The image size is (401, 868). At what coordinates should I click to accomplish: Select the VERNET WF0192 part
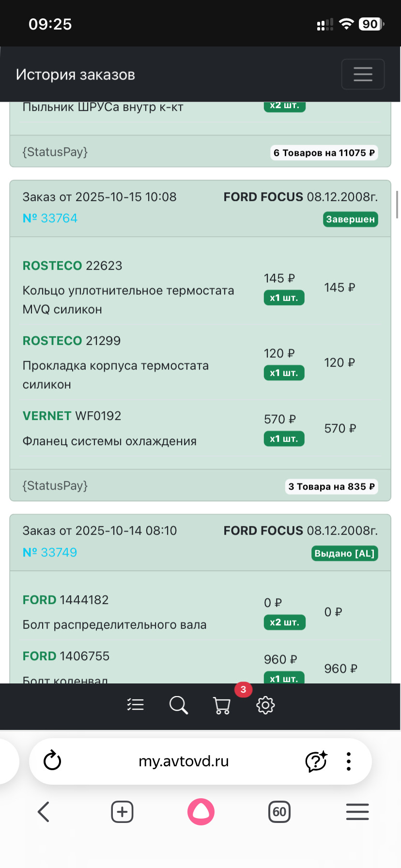[72, 416]
